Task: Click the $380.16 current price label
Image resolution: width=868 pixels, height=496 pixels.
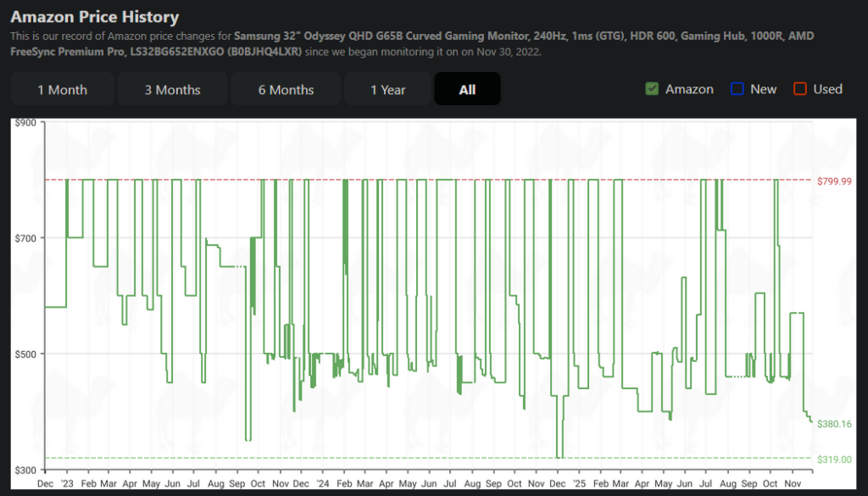Action: tap(834, 424)
